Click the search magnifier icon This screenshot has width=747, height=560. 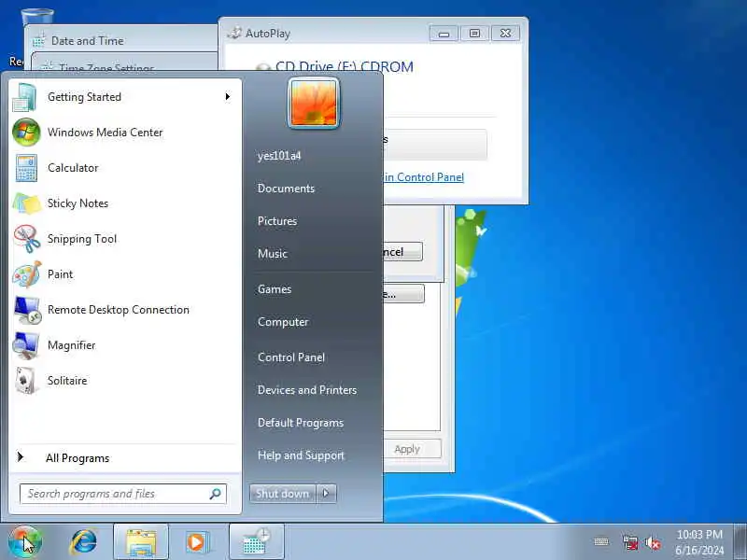click(215, 494)
